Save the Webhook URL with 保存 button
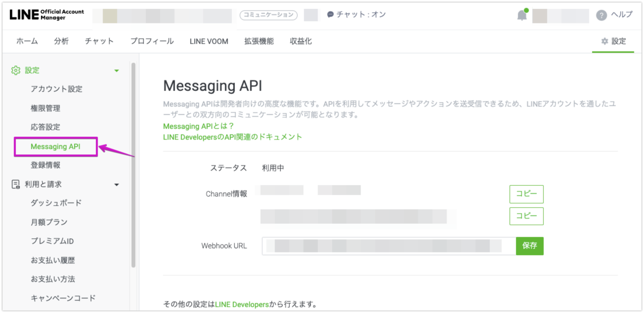 pos(530,246)
